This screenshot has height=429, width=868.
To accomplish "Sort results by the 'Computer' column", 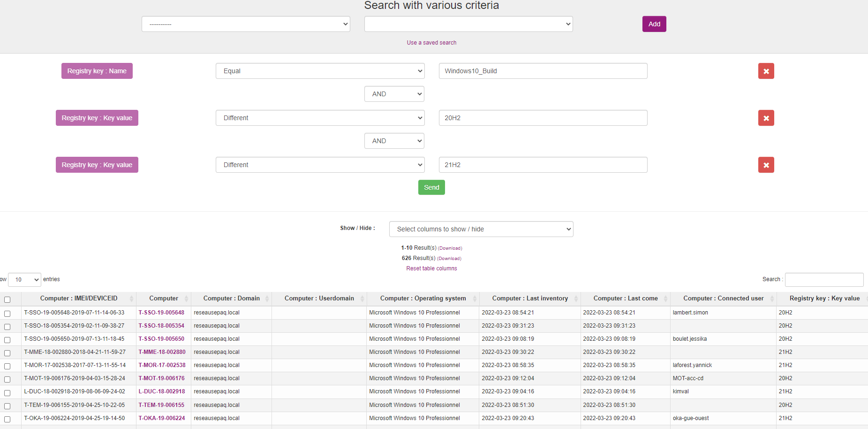I will pyautogui.click(x=163, y=299).
